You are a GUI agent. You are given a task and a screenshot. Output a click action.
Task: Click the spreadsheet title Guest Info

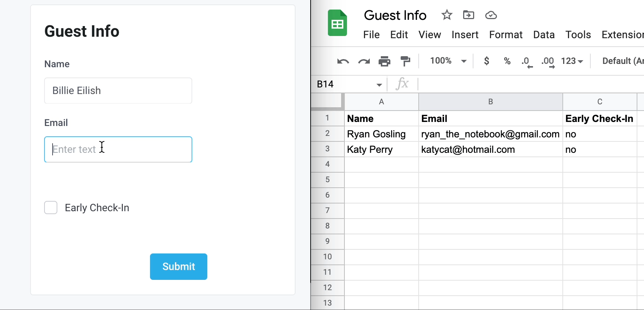point(395,15)
